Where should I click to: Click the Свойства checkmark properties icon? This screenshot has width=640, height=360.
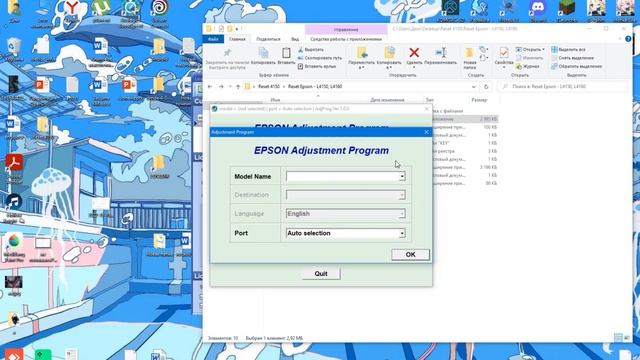coord(504,53)
